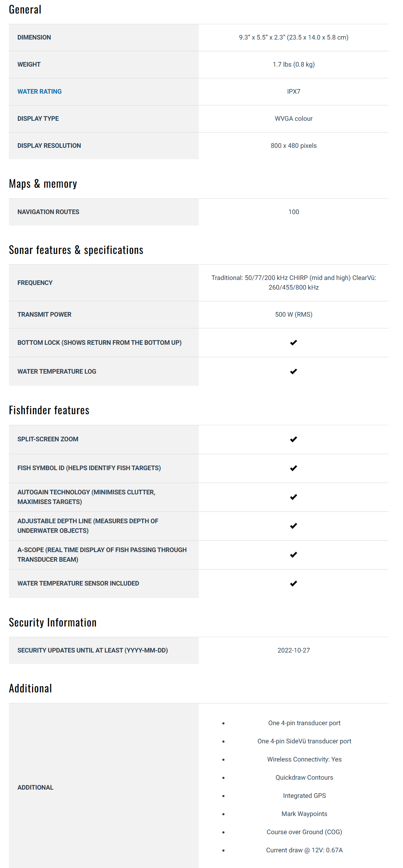The height and width of the screenshot is (868, 403).
Task: Click the Quickdraw Contours list item
Action: point(304,778)
